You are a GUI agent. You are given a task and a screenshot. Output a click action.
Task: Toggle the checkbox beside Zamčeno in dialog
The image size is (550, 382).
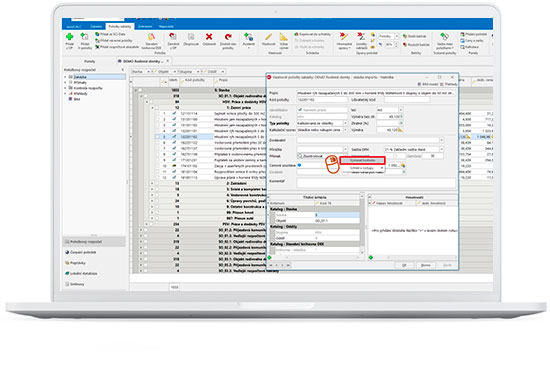395,156
